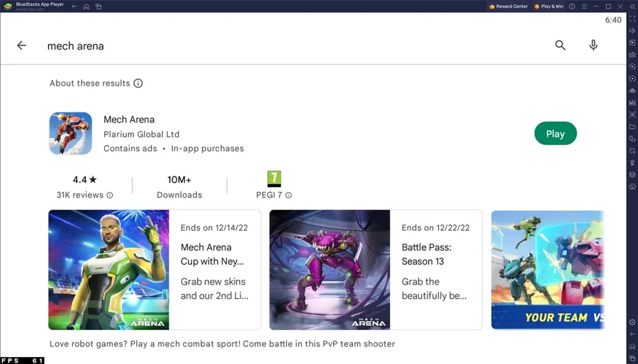Click 'About these results' text
The height and width of the screenshot is (364, 638).
tap(90, 84)
